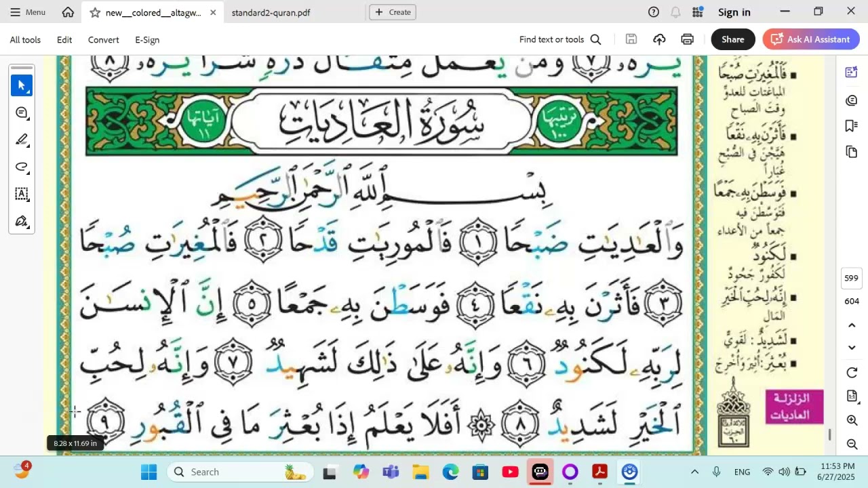Click the vertical scrollbar thumb
868x488 pixels.
pyautogui.click(x=829, y=434)
